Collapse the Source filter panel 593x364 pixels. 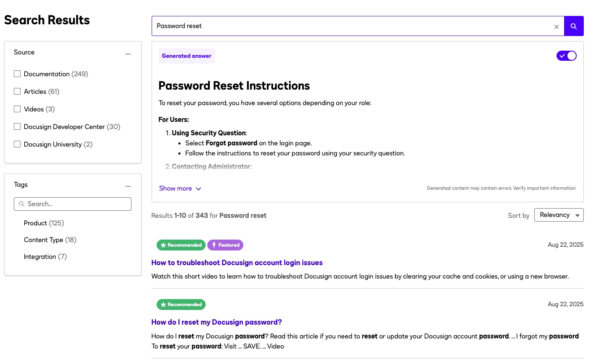[128, 54]
